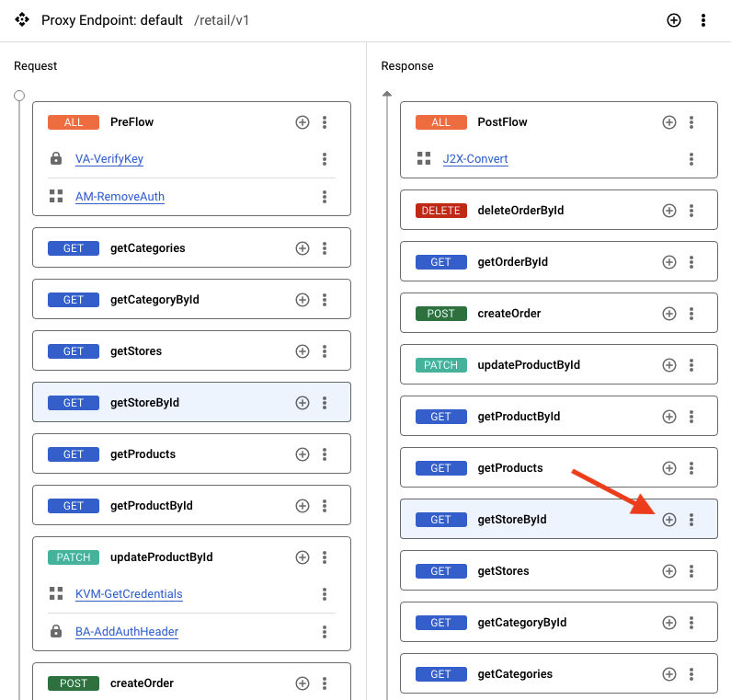This screenshot has height=700, width=731.
Task: Add a step to request getCategories flow
Action: click(303, 248)
